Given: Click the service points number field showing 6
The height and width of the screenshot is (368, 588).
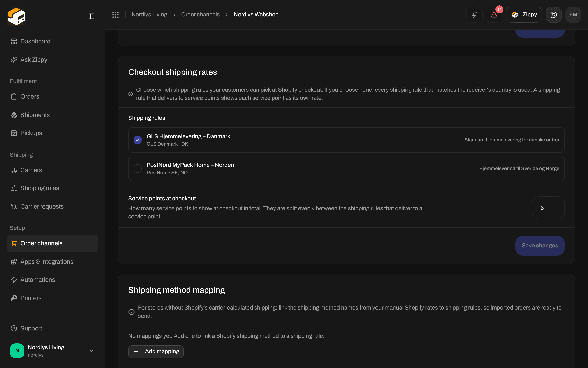Looking at the screenshot, I should tap(548, 208).
